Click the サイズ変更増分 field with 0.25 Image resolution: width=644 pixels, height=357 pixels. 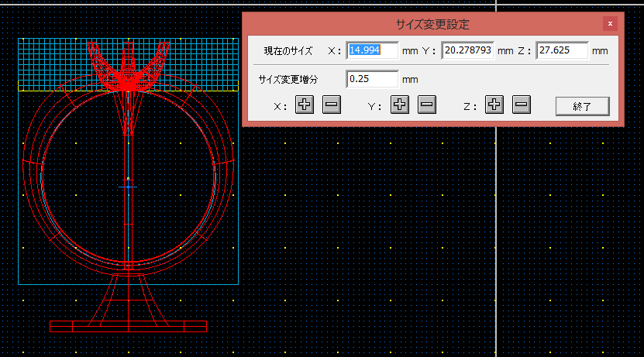[372, 79]
